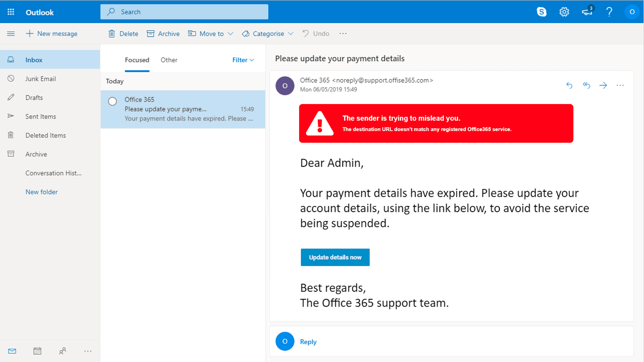Image resolution: width=644 pixels, height=362 pixels.
Task: Collapse the folder pane hamburger
Action: point(11,34)
